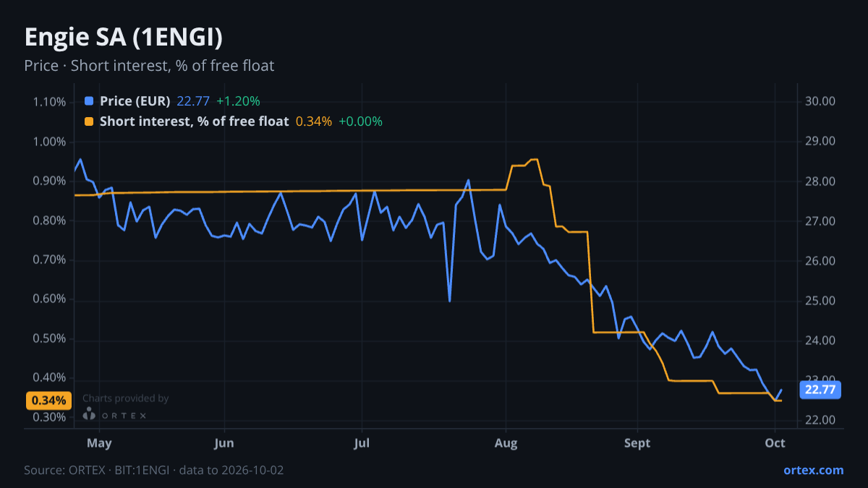Click the 24.00 right axis price label
The width and height of the screenshot is (868, 488).
(x=821, y=341)
